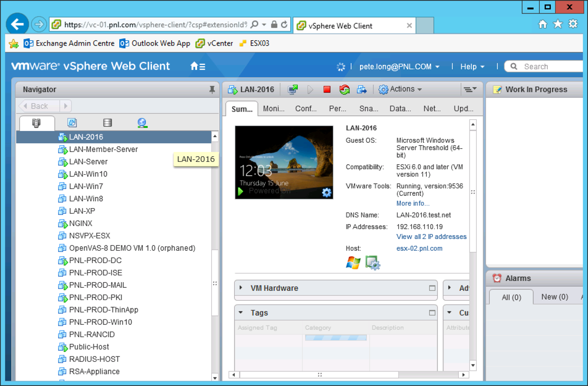Open the Networking navigator tab

coord(142,123)
